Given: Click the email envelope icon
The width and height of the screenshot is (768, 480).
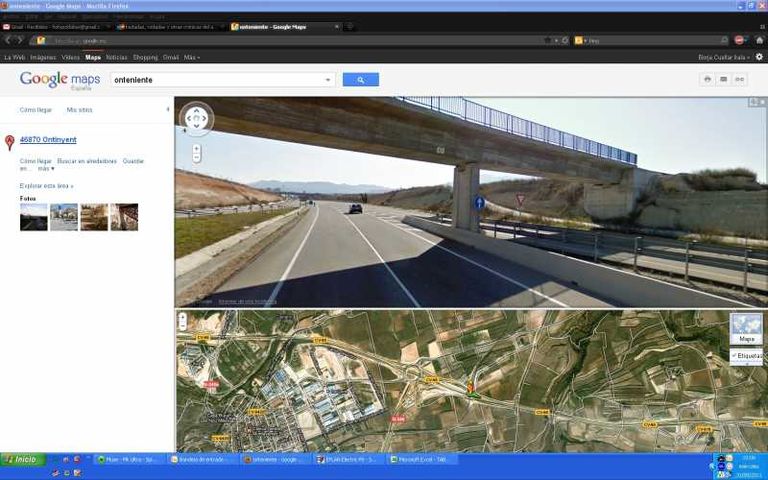Looking at the screenshot, I should click(723, 79).
